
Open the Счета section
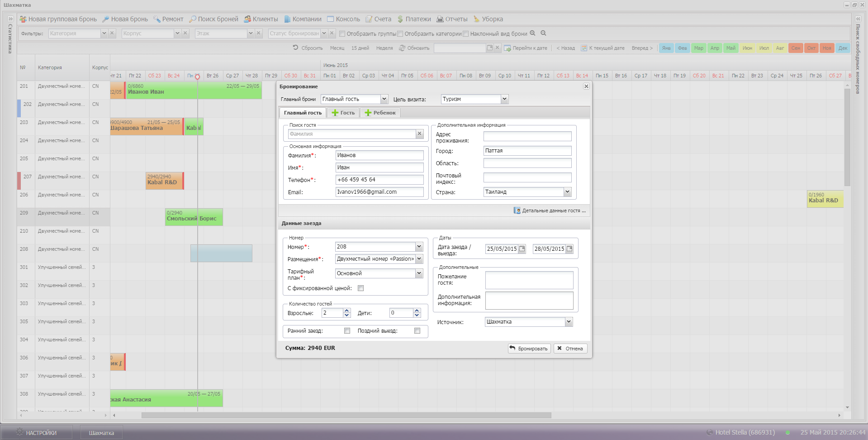[x=378, y=19]
